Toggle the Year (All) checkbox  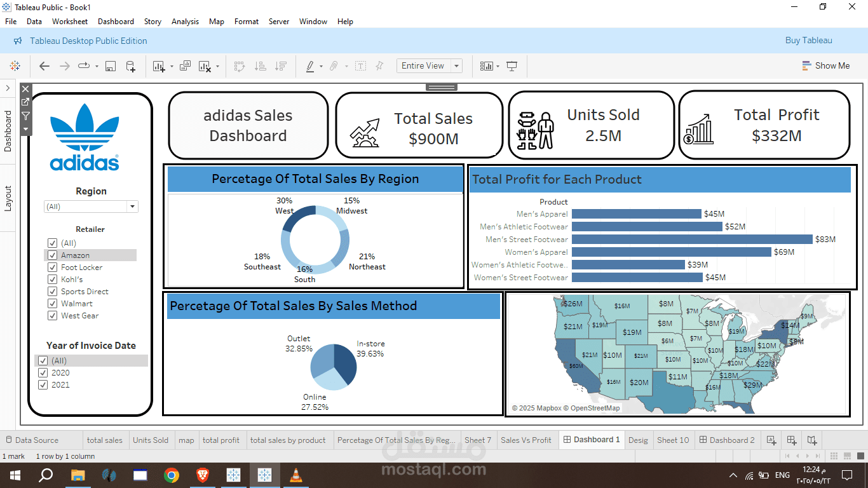[x=43, y=361]
